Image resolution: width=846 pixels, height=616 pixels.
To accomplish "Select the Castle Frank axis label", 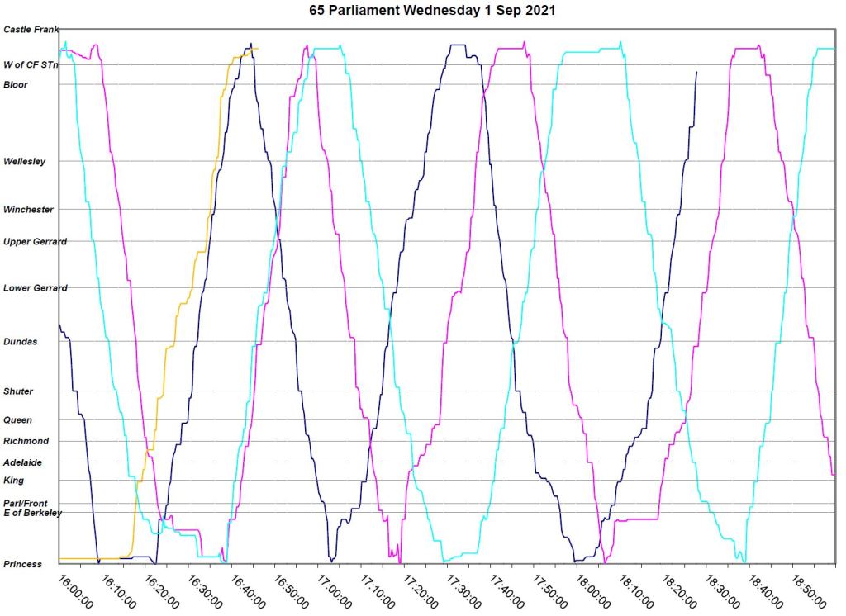I will (31, 30).
